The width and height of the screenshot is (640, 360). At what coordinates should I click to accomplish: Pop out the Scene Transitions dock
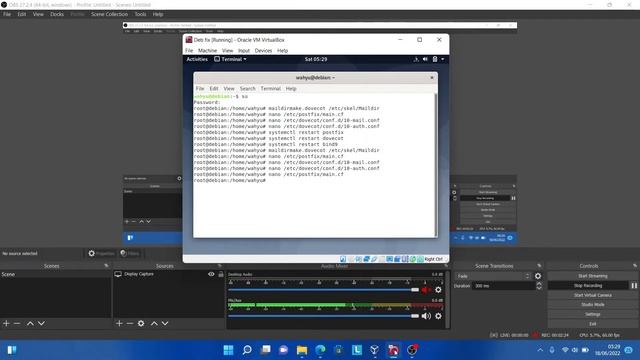pyautogui.click(x=539, y=266)
